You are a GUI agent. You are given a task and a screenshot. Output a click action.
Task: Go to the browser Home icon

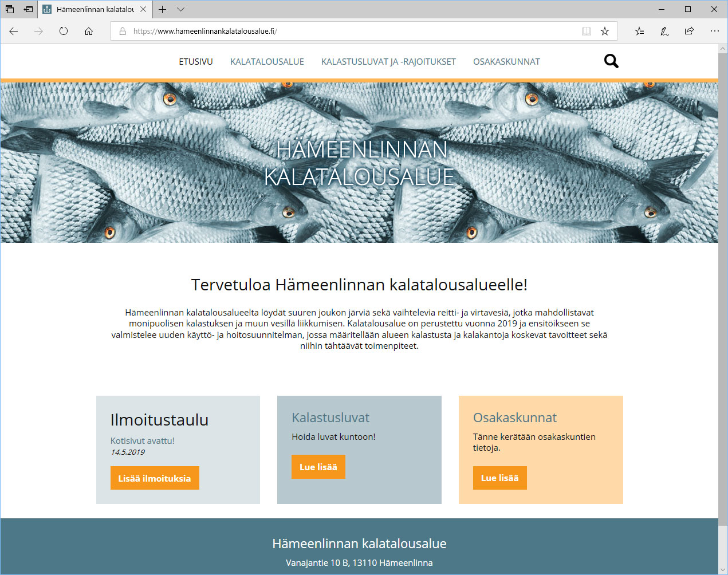[89, 31]
